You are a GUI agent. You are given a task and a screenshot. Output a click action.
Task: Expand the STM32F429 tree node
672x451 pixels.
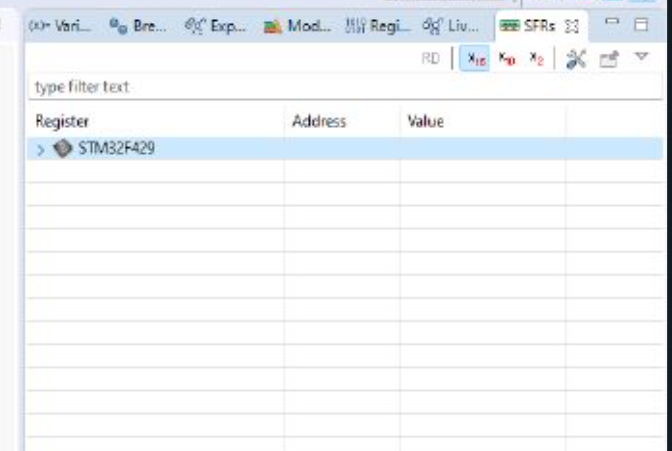(x=41, y=150)
